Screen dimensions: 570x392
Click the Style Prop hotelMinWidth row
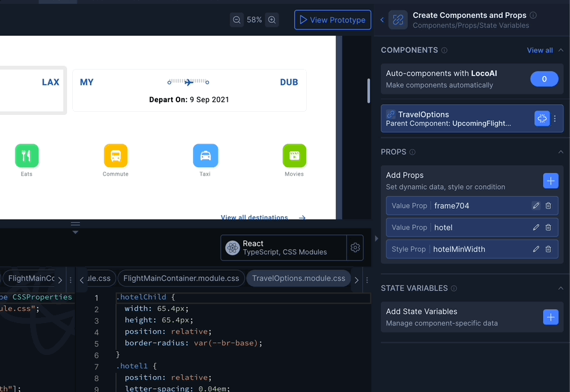click(472, 249)
